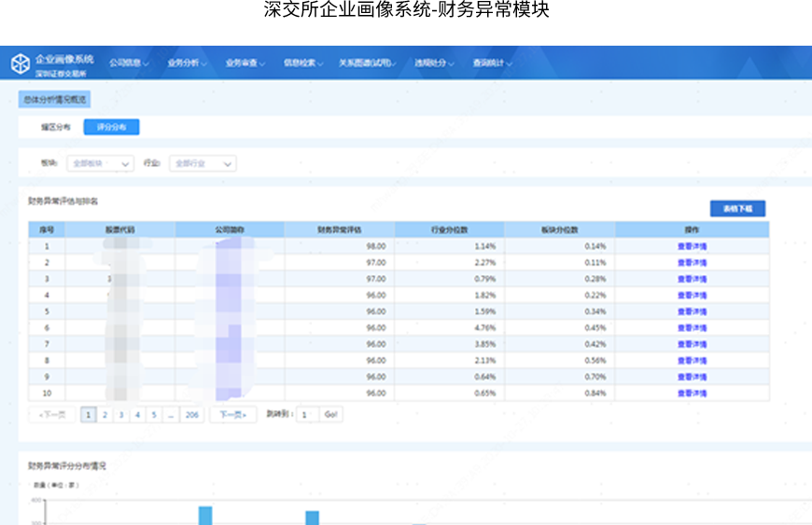The height and width of the screenshot is (525, 812).
Task: Open the 业务分析 navigation menu
Action: [187, 63]
